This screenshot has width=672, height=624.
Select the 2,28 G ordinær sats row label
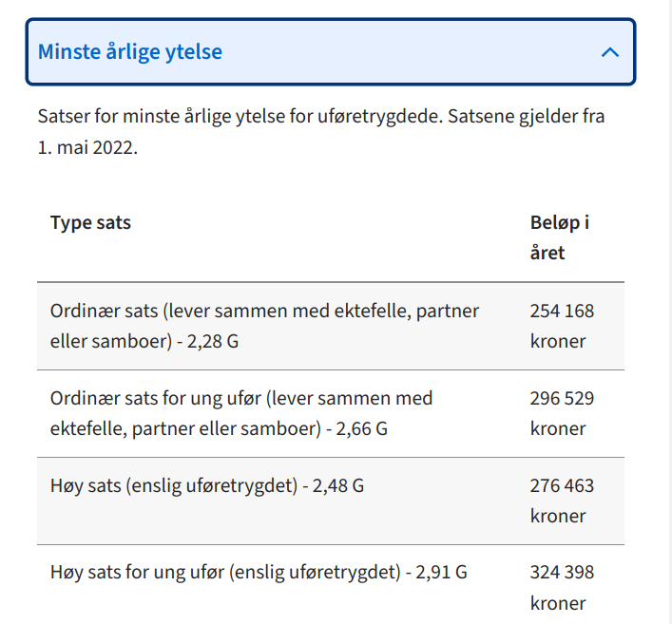pos(264,326)
